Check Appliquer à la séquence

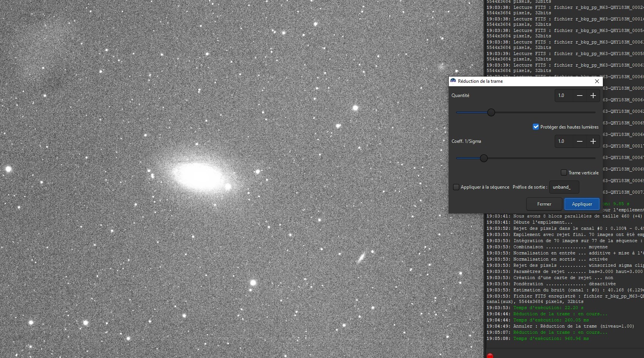pos(456,187)
